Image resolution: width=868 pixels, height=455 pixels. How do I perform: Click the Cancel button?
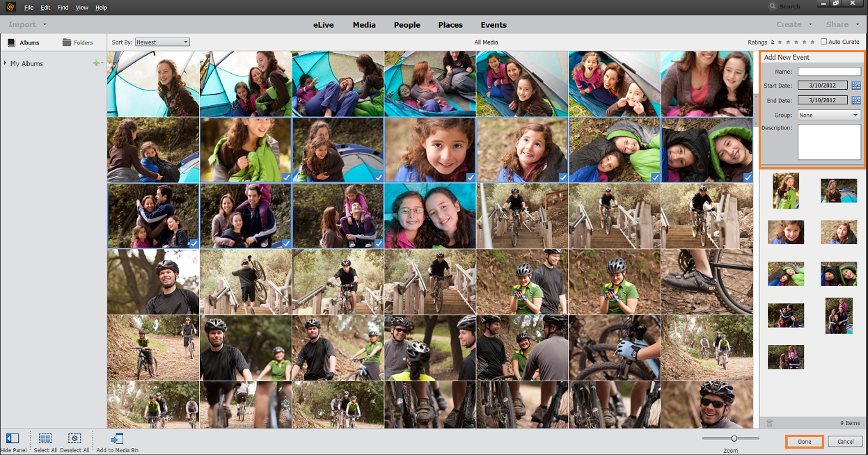tap(845, 442)
